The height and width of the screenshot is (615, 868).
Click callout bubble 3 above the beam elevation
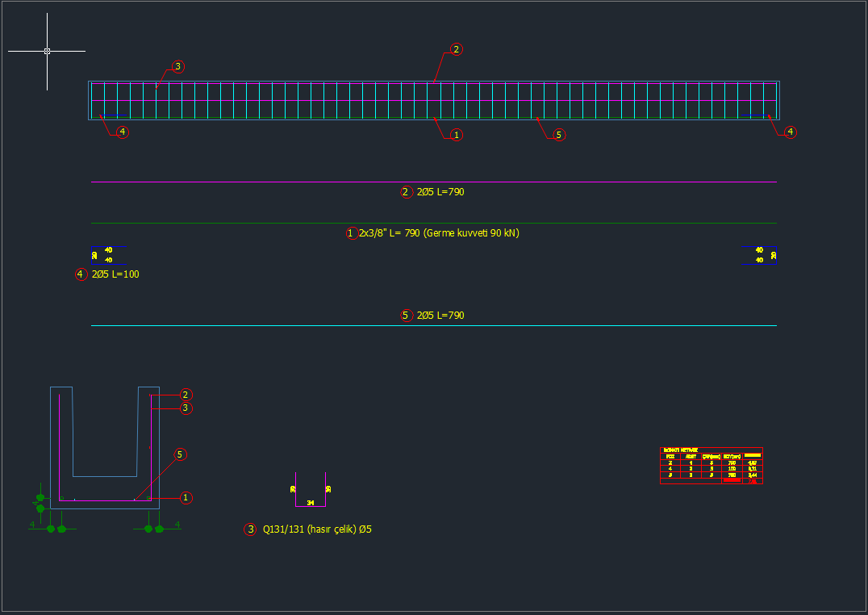[x=178, y=66]
